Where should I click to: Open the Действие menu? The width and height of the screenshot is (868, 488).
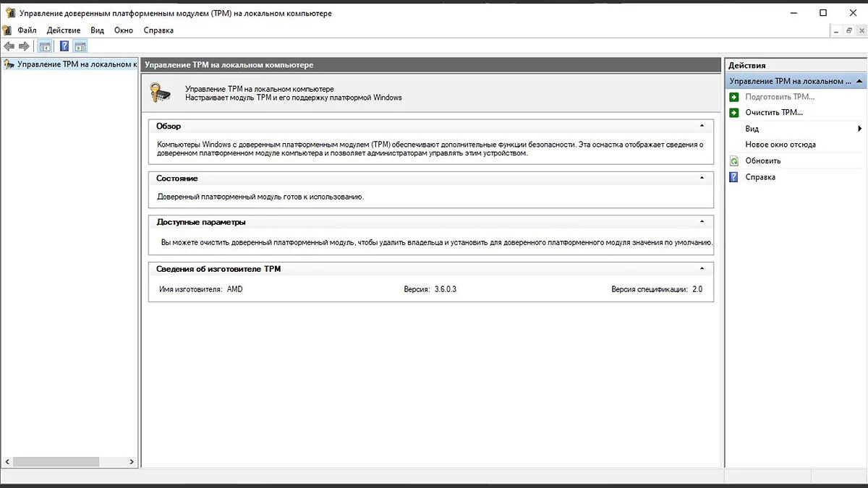click(x=64, y=30)
